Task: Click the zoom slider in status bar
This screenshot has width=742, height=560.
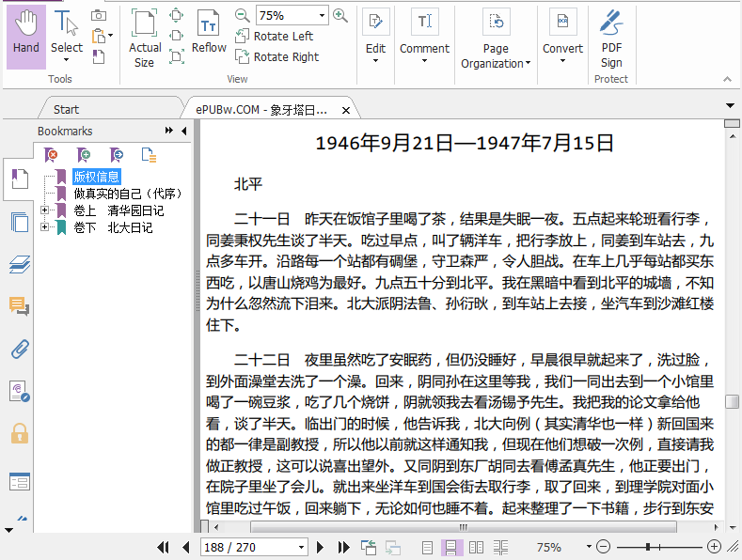Action: [648, 547]
